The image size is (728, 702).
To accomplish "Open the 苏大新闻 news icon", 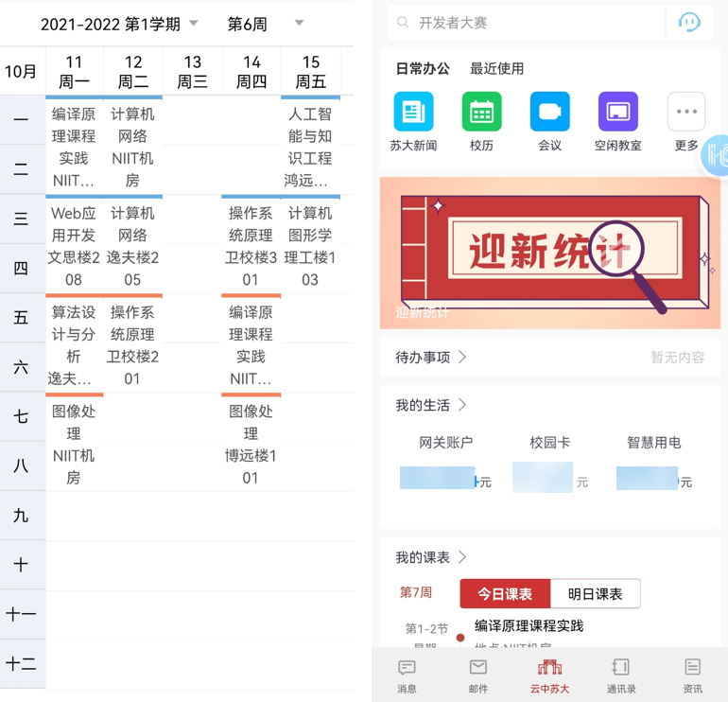I will click(x=413, y=112).
